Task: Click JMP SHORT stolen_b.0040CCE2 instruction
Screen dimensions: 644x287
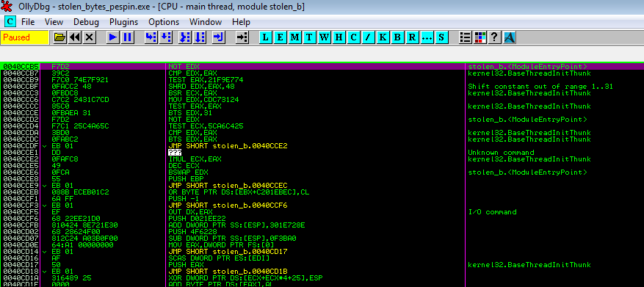Action: 228,146
